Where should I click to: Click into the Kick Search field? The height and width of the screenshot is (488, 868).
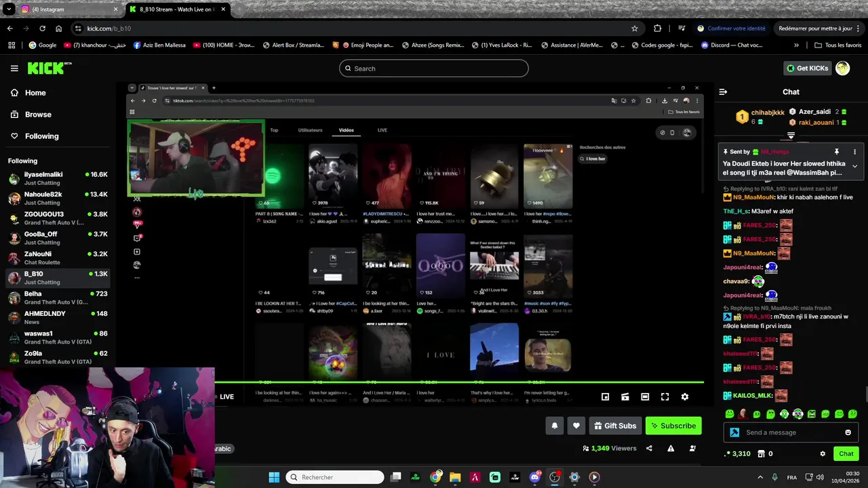click(434, 68)
